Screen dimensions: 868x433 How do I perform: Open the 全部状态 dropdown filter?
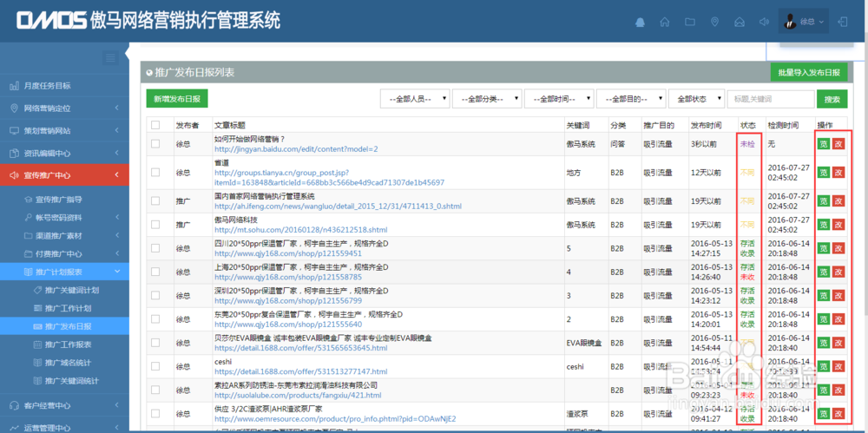(696, 99)
